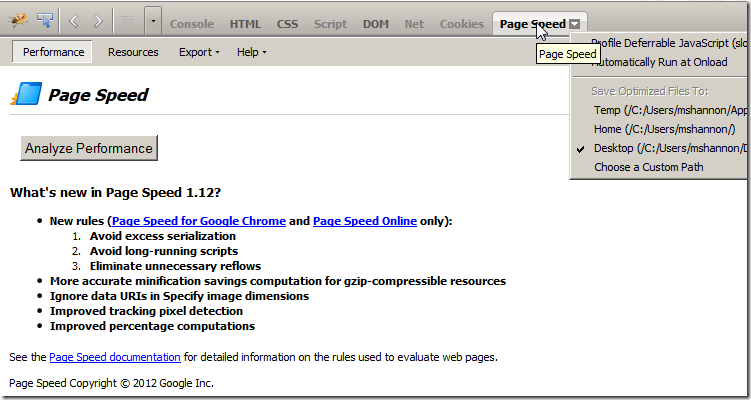Toggle the Page Speed tab options arrow
Viewport: 751px width, 400px height.
(575, 24)
